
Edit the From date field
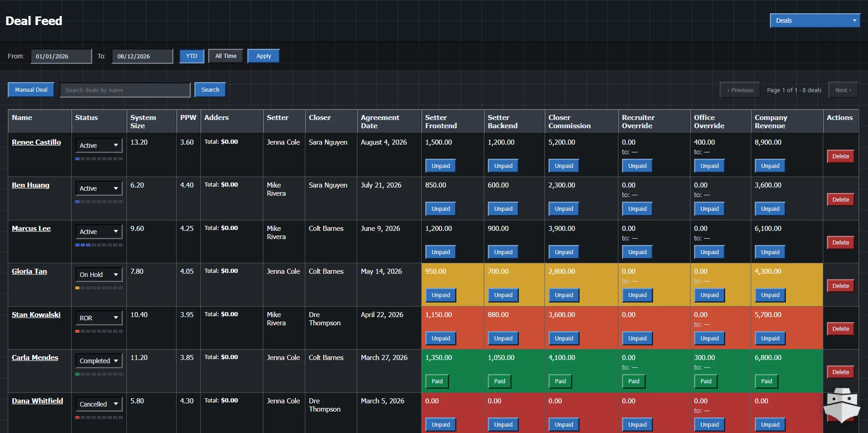(61, 56)
